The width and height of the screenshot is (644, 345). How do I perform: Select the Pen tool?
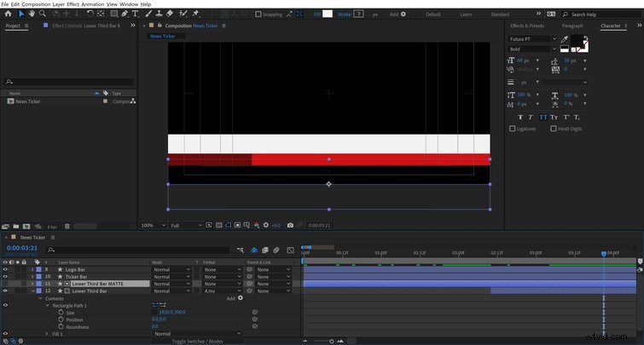[125, 14]
